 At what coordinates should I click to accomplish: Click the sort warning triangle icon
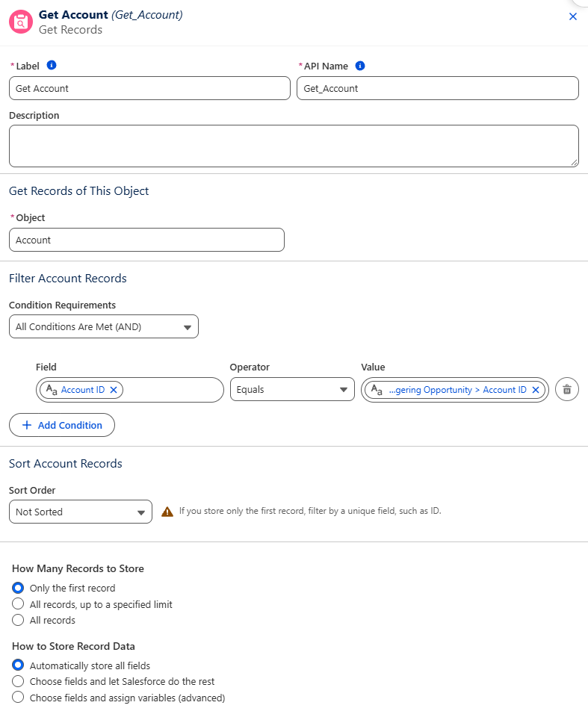point(167,511)
